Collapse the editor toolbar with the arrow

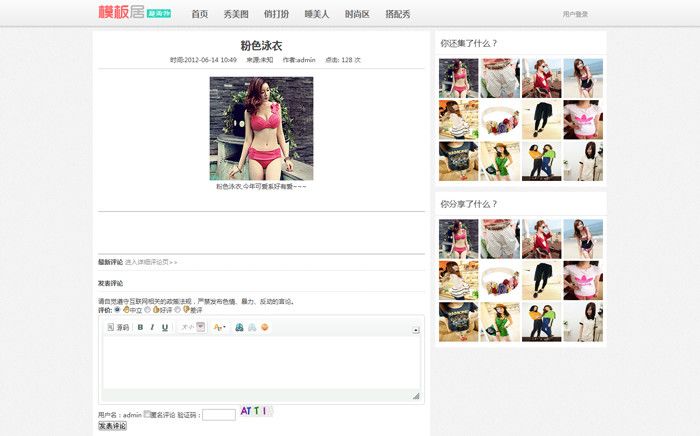[416, 329]
